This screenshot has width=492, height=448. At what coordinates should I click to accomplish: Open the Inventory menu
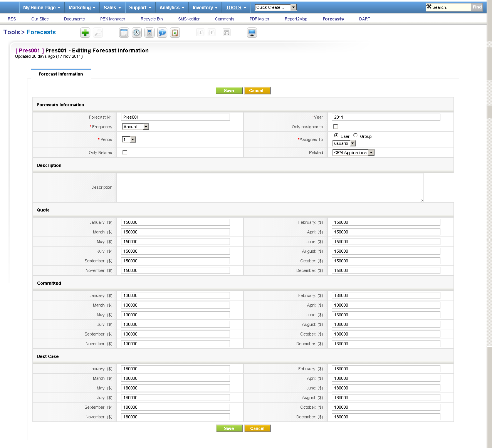click(205, 7)
